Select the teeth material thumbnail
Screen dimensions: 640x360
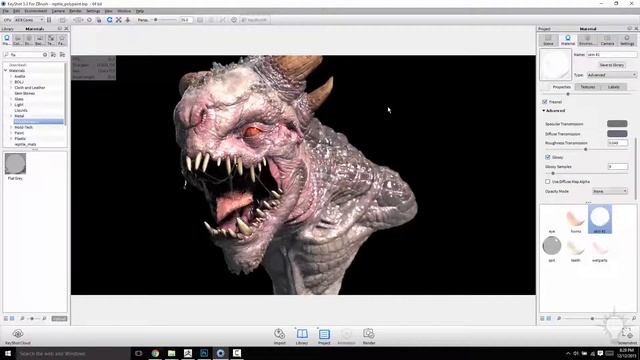[576, 247]
